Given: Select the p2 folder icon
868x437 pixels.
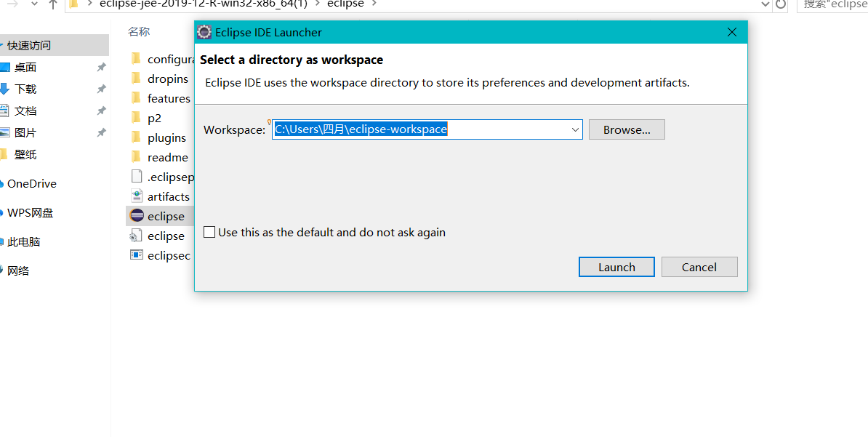Looking at the screenshot, I should tap(136, 118).
